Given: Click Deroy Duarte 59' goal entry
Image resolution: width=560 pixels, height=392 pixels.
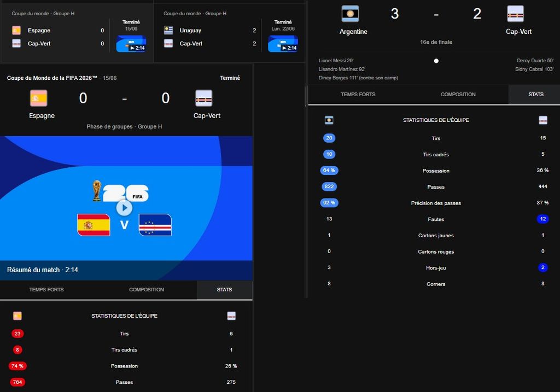Looking at the screenshot, I should click(535, 61).
